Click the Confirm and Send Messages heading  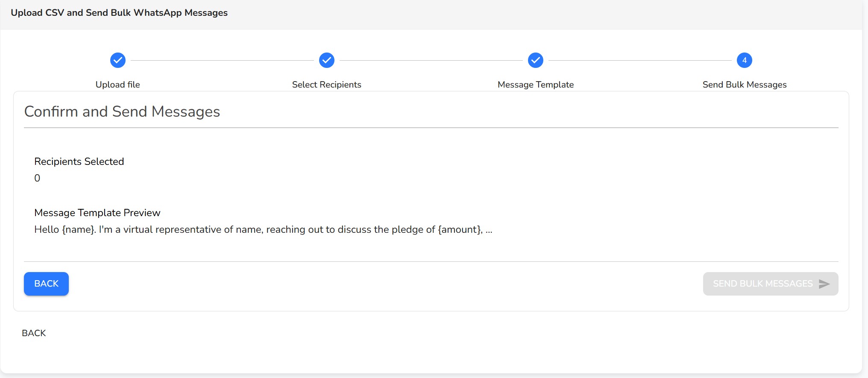point(122,111)
